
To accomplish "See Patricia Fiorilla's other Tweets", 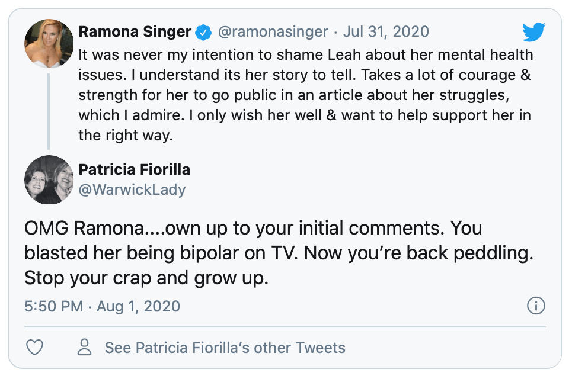I will (x=225, y=348).
